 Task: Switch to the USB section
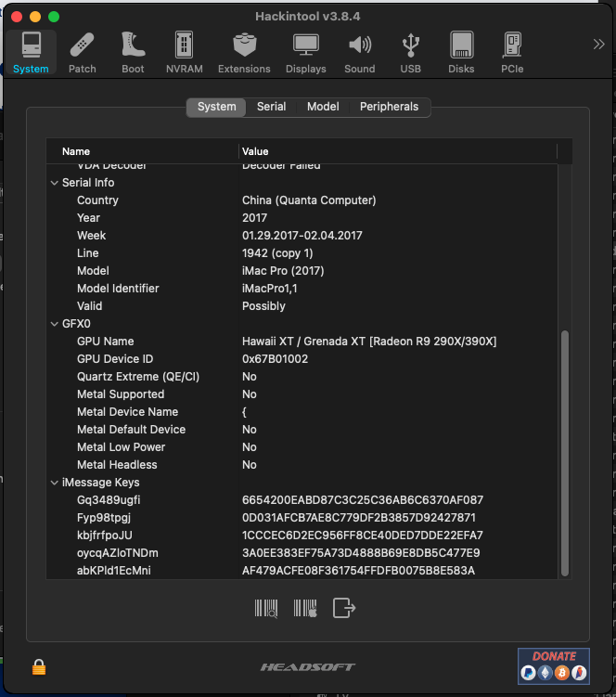click(410, 52)
